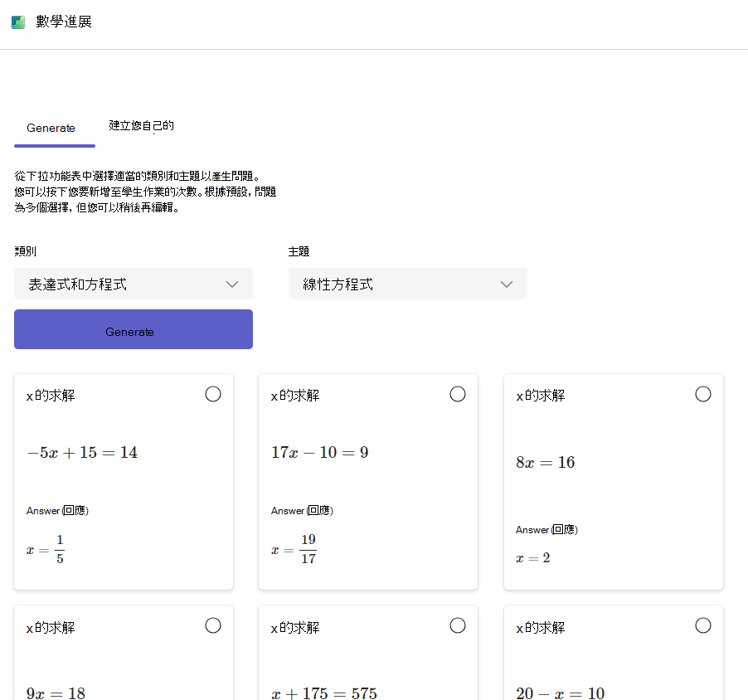Image resolution: width=748 pixels, height=700 pixels.
Task: Click the Answer label under 17x − 10 = 9
Action: [x=302, y=511]
